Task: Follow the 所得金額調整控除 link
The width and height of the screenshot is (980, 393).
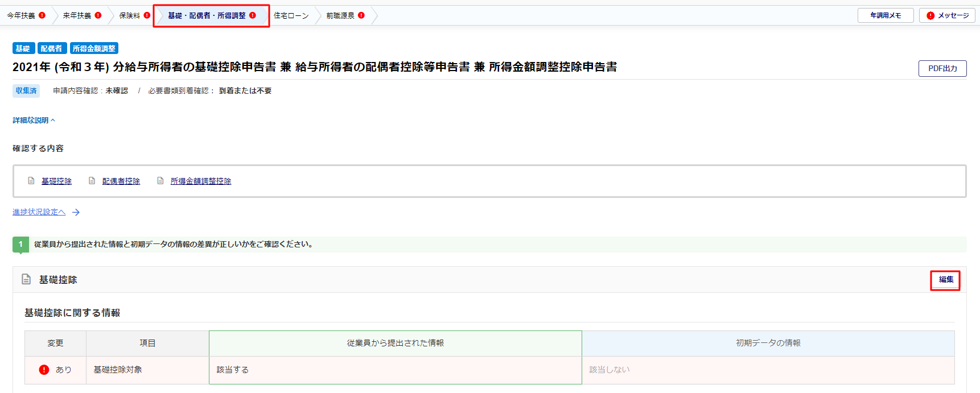Action: 201,181
